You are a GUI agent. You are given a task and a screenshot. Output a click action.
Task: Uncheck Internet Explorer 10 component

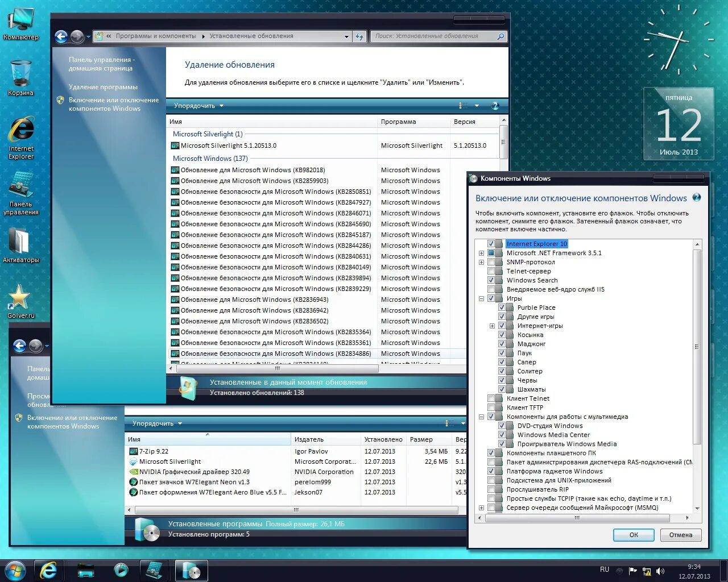pos(491,244)
